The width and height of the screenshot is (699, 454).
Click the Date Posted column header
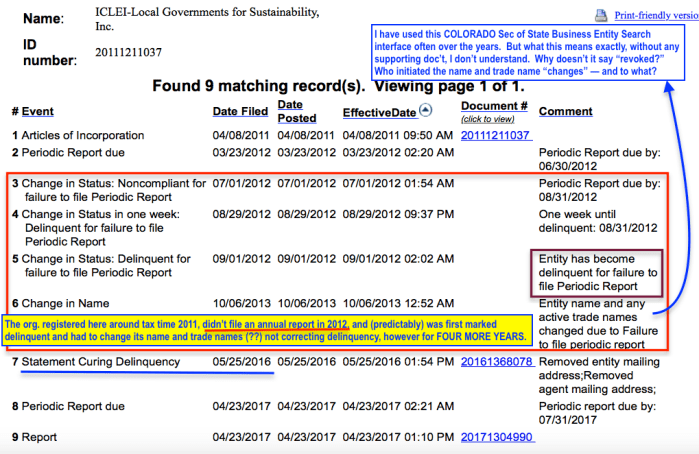290,111
